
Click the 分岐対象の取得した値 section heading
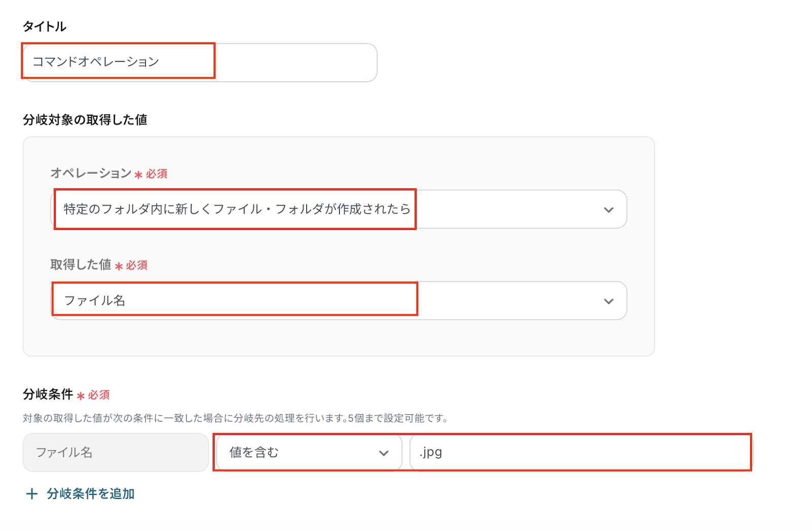[x=85, y=120]
